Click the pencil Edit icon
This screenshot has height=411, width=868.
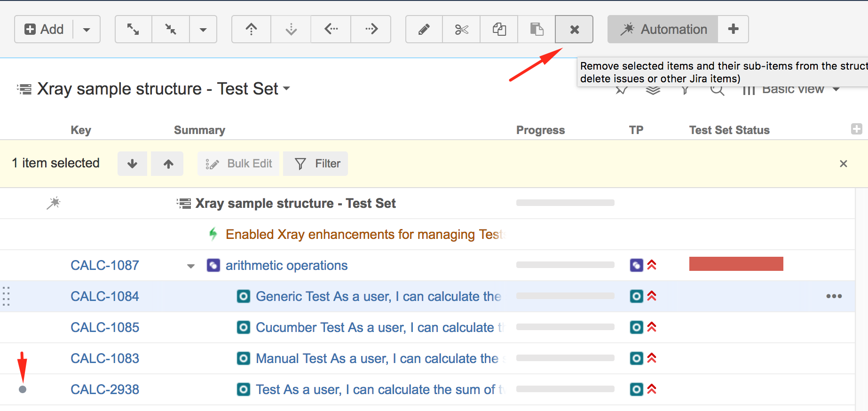(x=424, y=29)
